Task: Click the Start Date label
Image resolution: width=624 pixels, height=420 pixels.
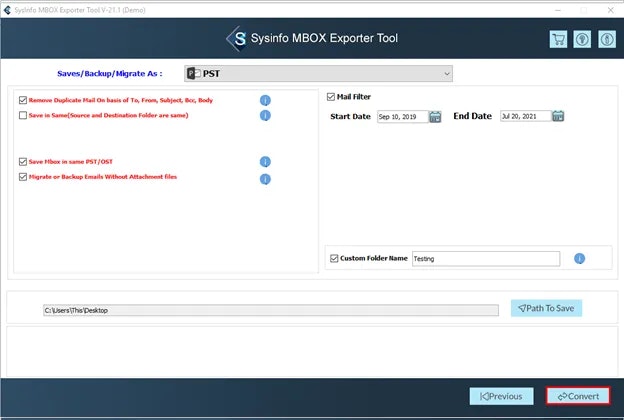Action: click(x=350, y=117)
